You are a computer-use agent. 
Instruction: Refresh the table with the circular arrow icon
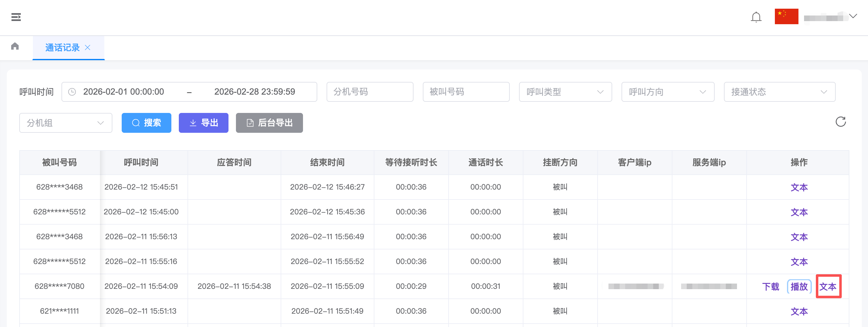[840, 122]
